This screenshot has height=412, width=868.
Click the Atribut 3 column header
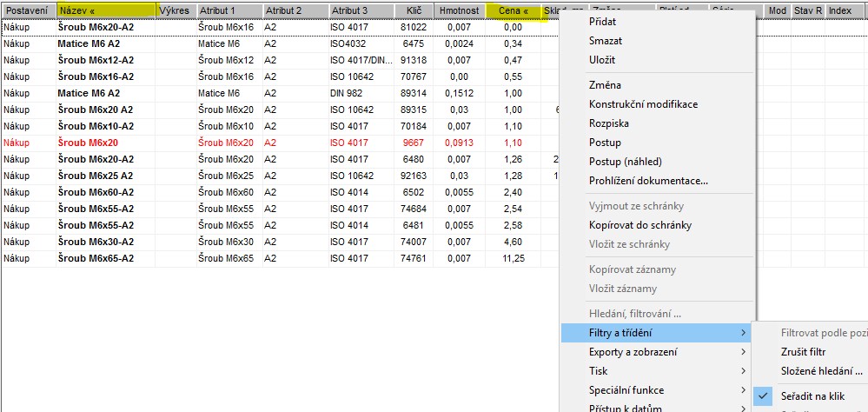point(361,10)
